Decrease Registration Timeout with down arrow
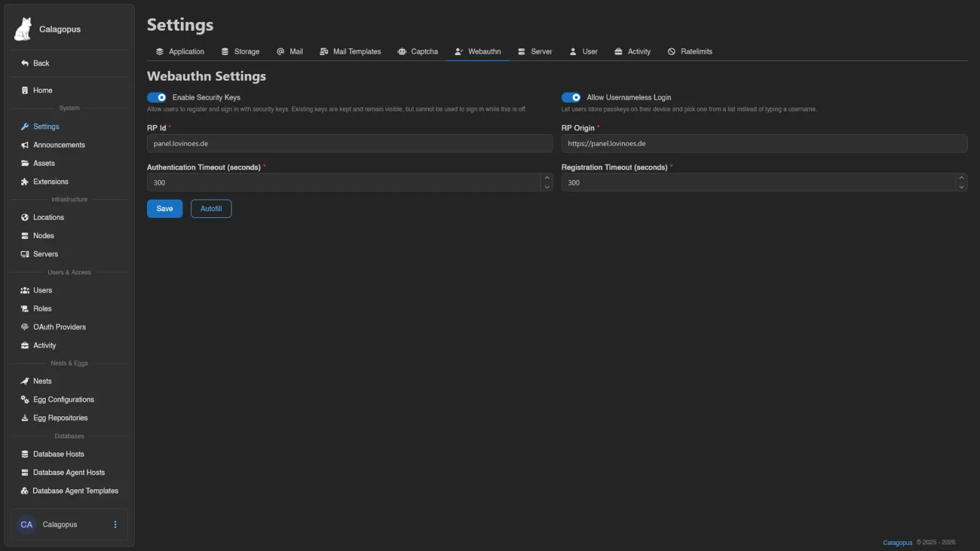 pyautogui.click(x=962, y=187)
